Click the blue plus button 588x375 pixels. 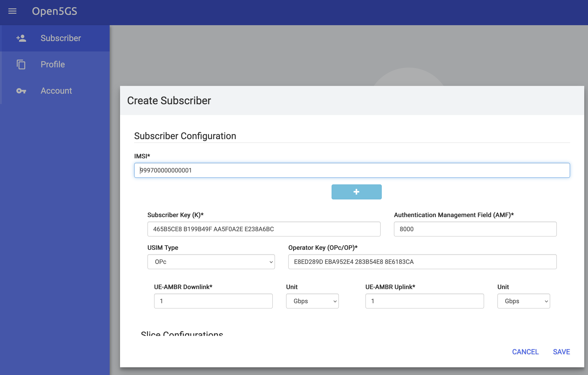point(356,192)
